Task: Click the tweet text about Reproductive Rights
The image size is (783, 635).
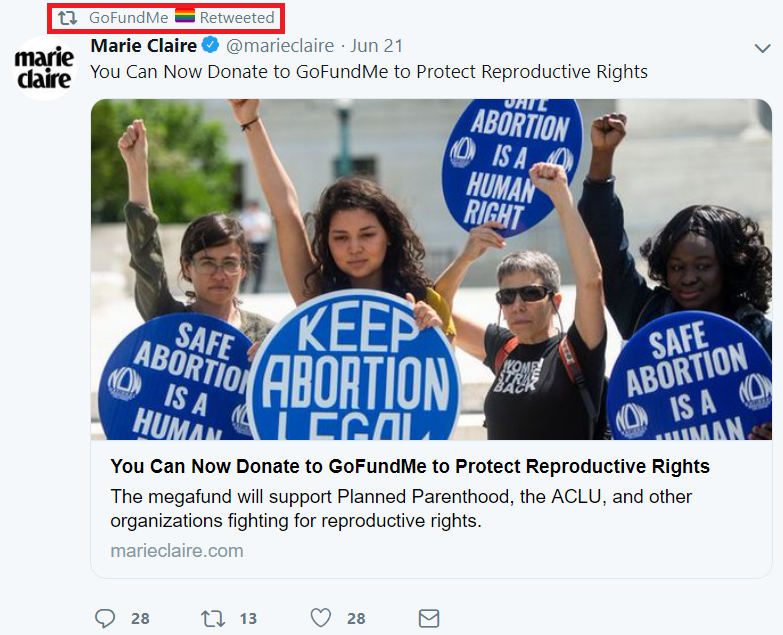Action: tap(369, 72)
